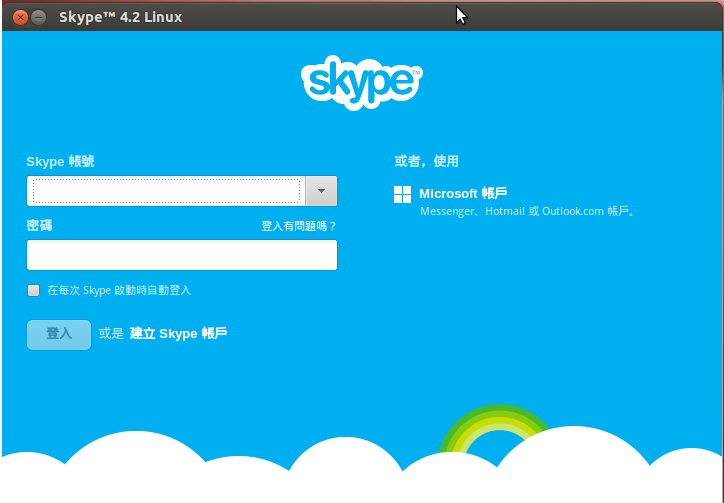Close the Skype window
This screenshot has width=724, height=503.
pyautogui.click(x=20, y=18)
